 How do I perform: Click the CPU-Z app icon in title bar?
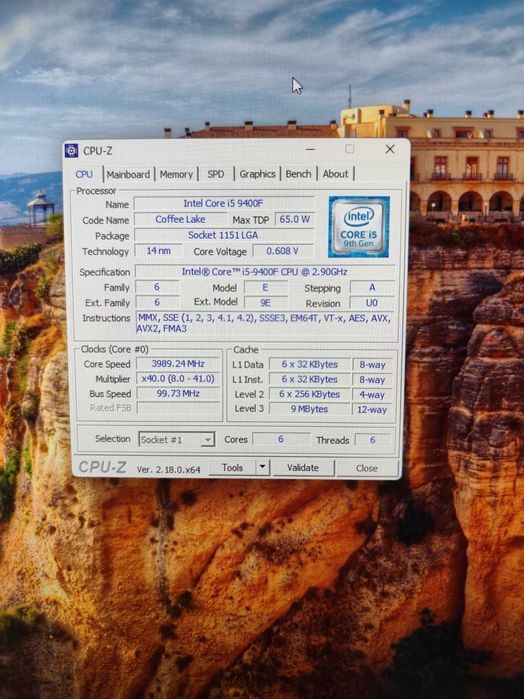[71, 151]
